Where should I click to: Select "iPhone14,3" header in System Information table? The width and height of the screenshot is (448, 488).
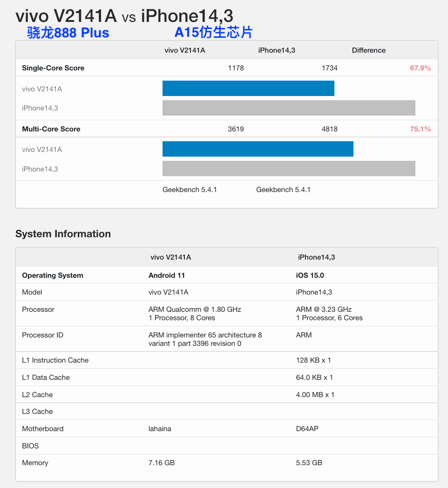click(317, 257)
